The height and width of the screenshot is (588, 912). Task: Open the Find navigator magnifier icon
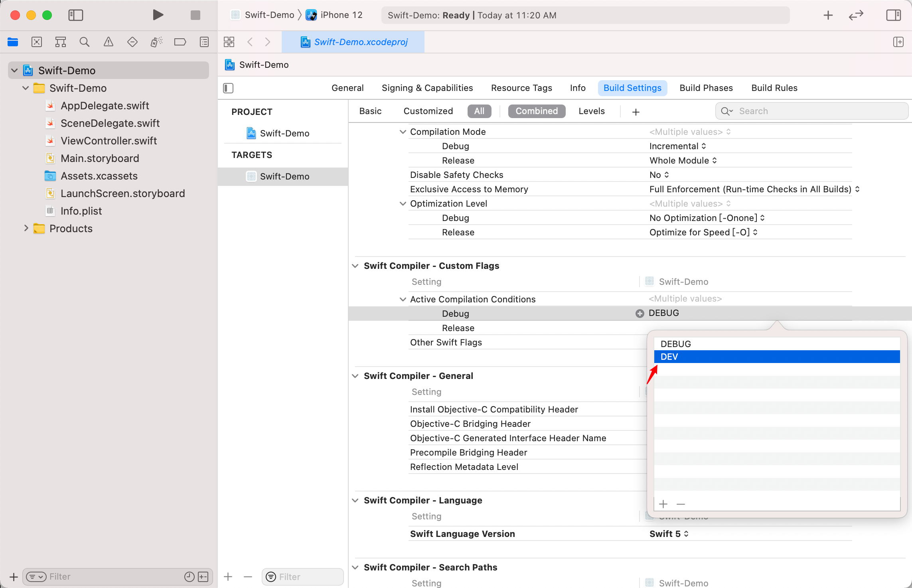[x=84, y=42]
